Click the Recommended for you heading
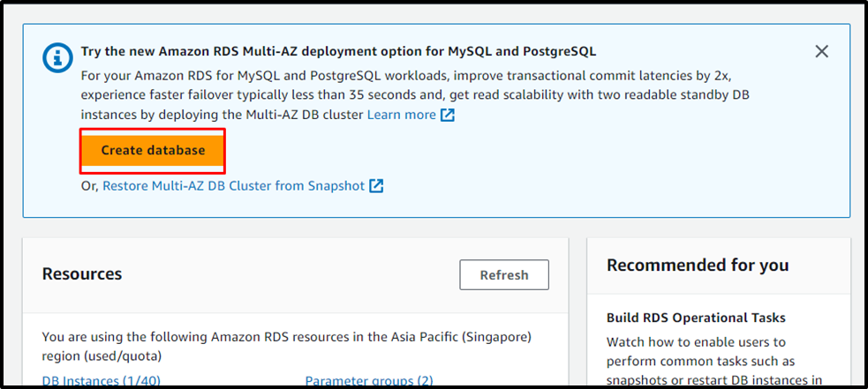This screenshot has height=389, width=868. (698, 266)
